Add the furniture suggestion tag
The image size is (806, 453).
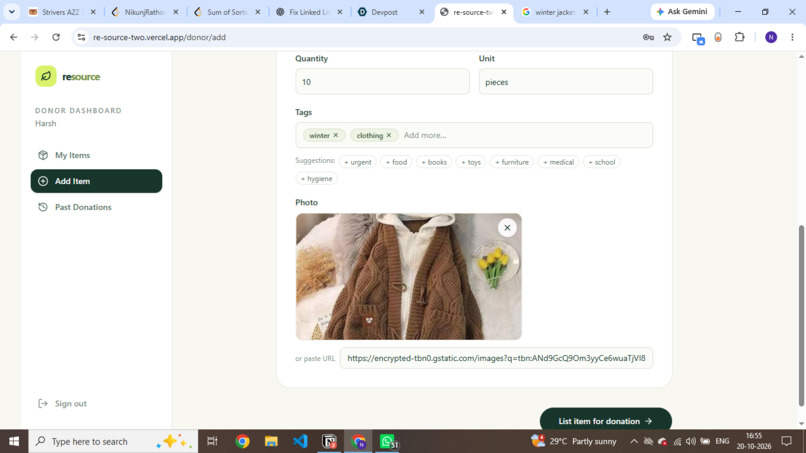click(x=512, y=162)
